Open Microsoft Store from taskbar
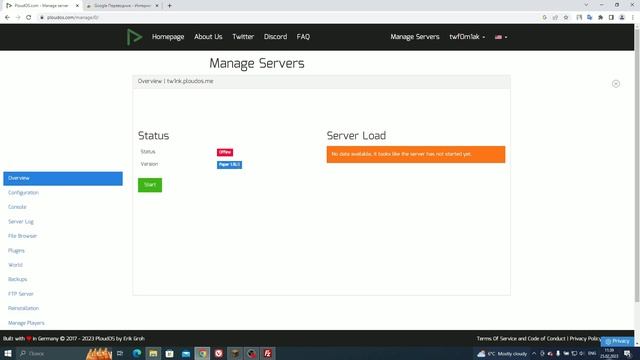 169,353
